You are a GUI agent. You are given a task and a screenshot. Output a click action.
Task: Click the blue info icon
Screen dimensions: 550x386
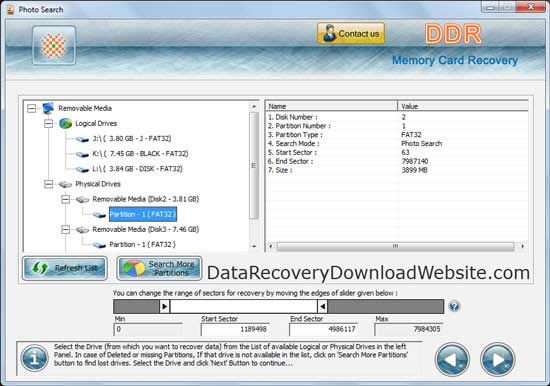[34, 359]
